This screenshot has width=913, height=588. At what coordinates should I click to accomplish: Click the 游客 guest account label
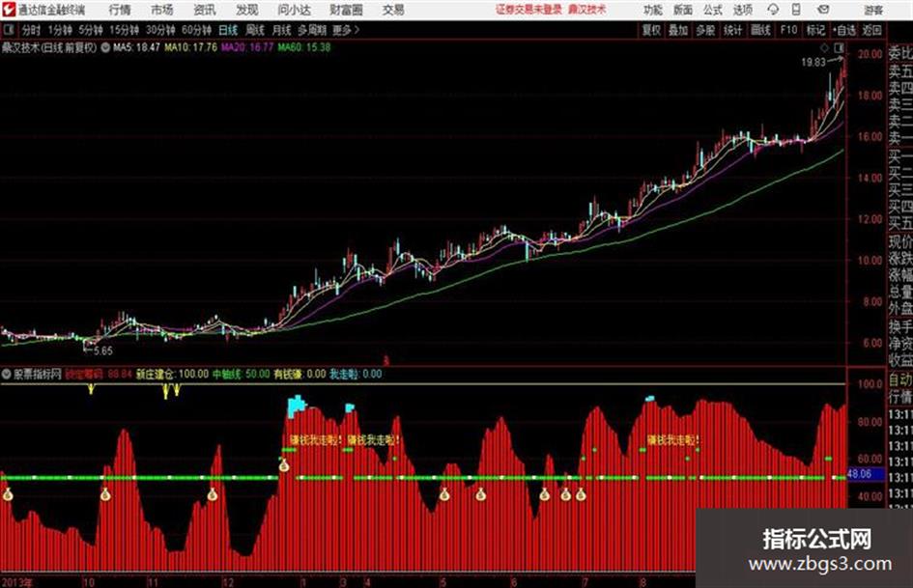(x=872, y=10)
